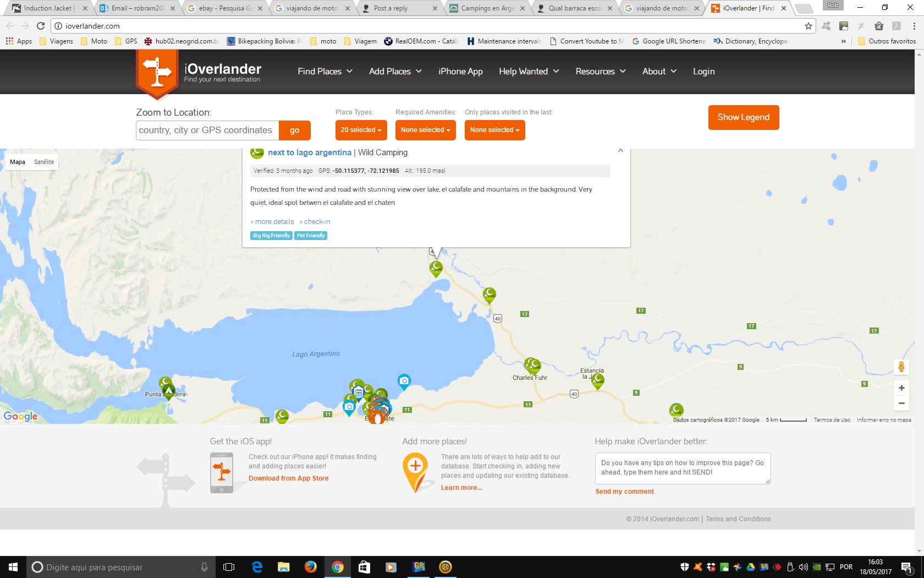
Task: Switch to the Induction Jacket tab
Action: tap(48, 8)
